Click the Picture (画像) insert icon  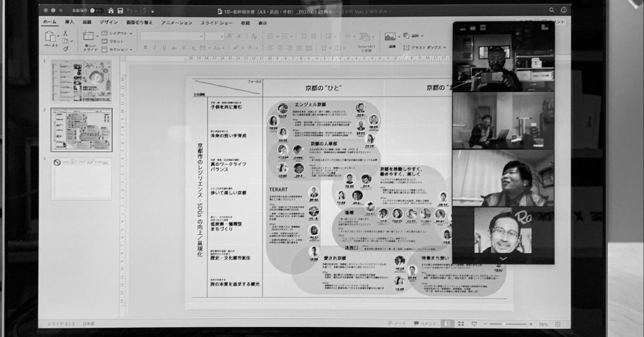pos(390,37)
